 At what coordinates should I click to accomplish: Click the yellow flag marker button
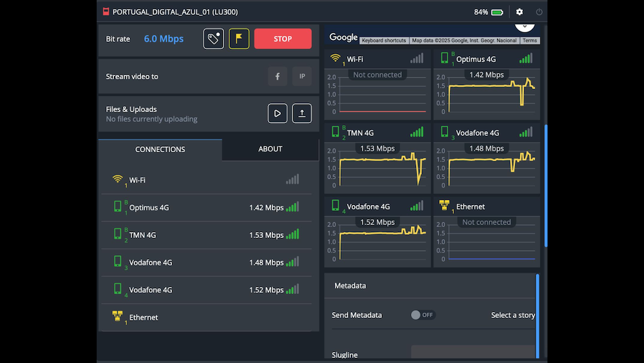pyautogui.click(x=239, y=39)
